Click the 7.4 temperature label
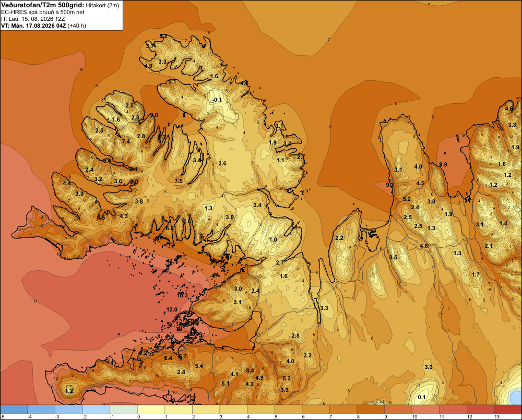The height and width of the screenshot is (420, 522). click(126, 141)
